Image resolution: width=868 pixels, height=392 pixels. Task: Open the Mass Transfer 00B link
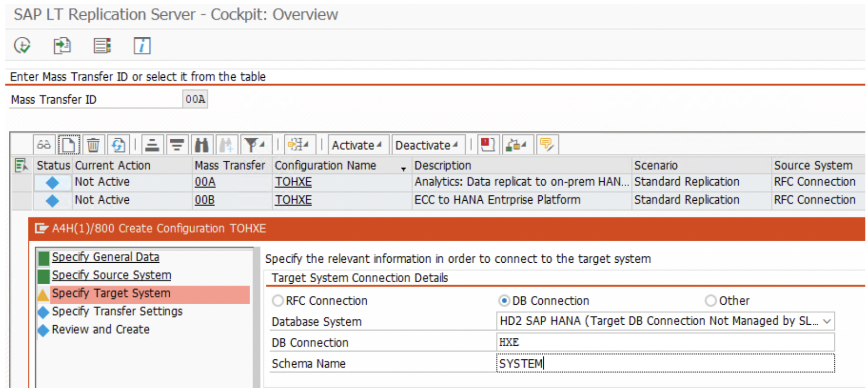(205, 200)
